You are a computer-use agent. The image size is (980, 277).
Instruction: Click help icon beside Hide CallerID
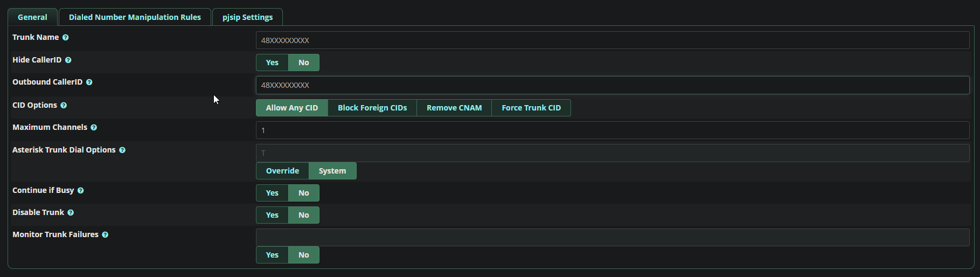[68, 60]
